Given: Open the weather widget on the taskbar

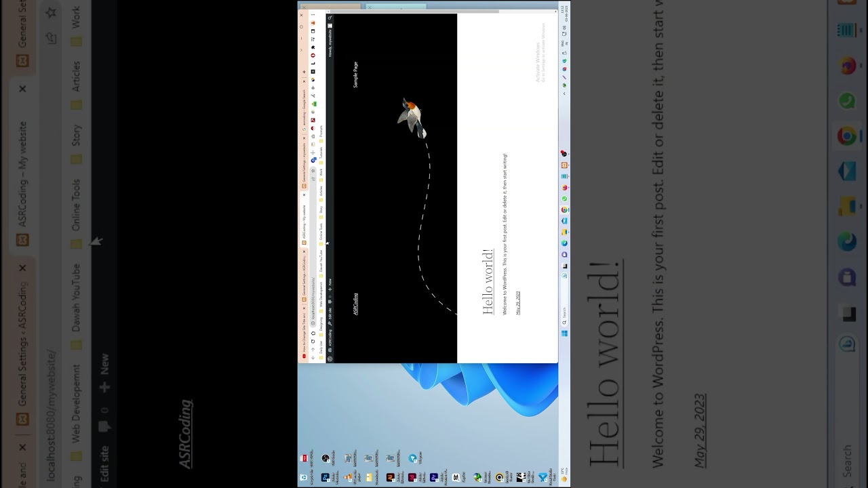Looking at the screenshot, I should 564,475.
